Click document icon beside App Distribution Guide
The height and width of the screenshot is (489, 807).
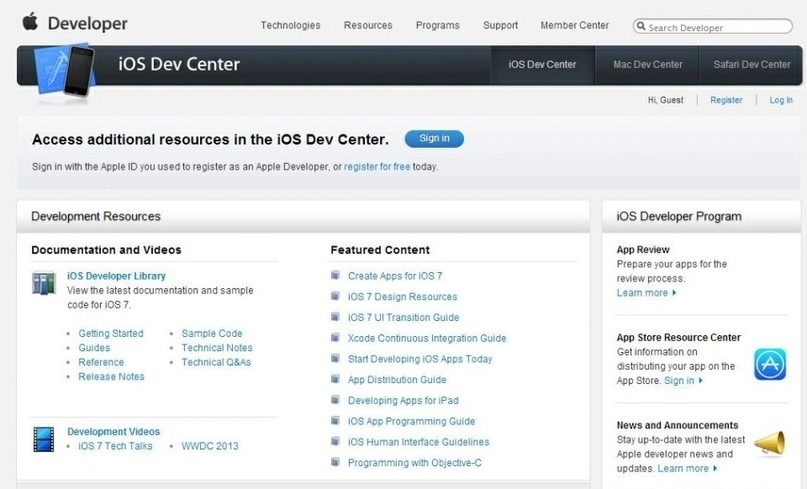point(335,379)
